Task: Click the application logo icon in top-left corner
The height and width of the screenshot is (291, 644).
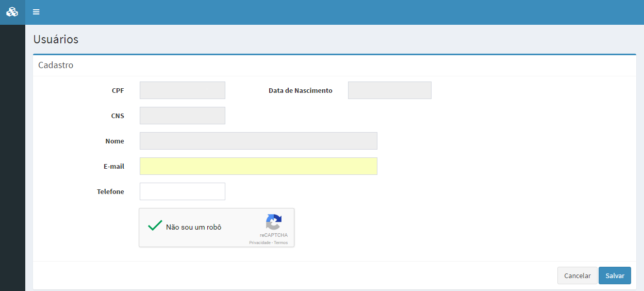Action: click(x=12, y=12)
